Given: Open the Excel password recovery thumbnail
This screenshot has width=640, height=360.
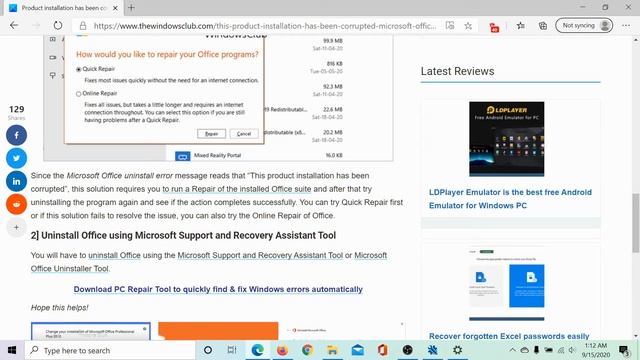Looking at the screenshot, I should pos(507,284).
